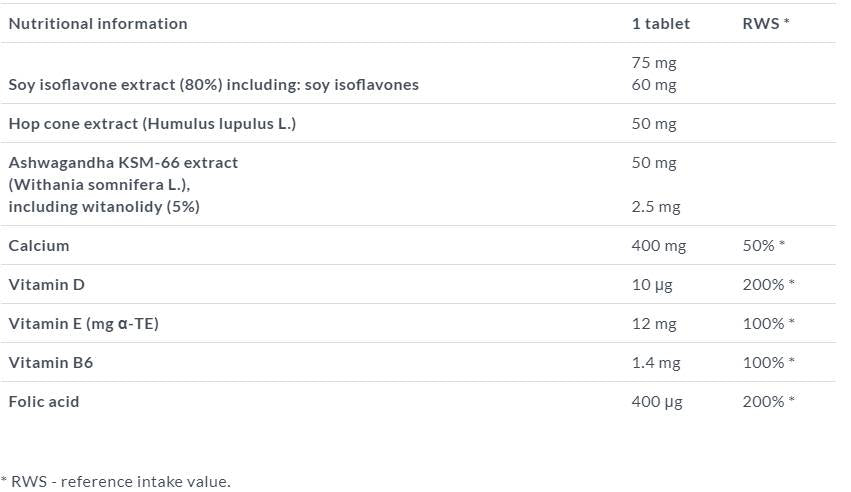
Task: Select the Vitamin B6 row label
Action: click(51, 363)
